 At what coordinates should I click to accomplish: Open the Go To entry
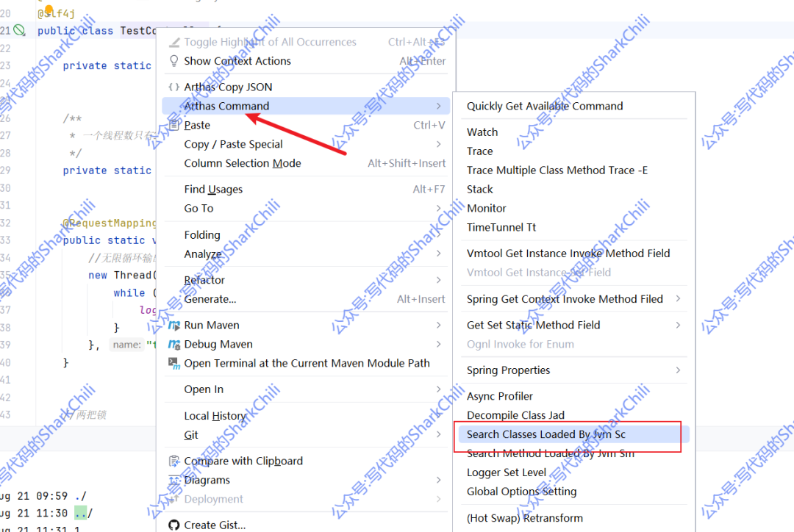pyautogui.click(x=306, y=209)
